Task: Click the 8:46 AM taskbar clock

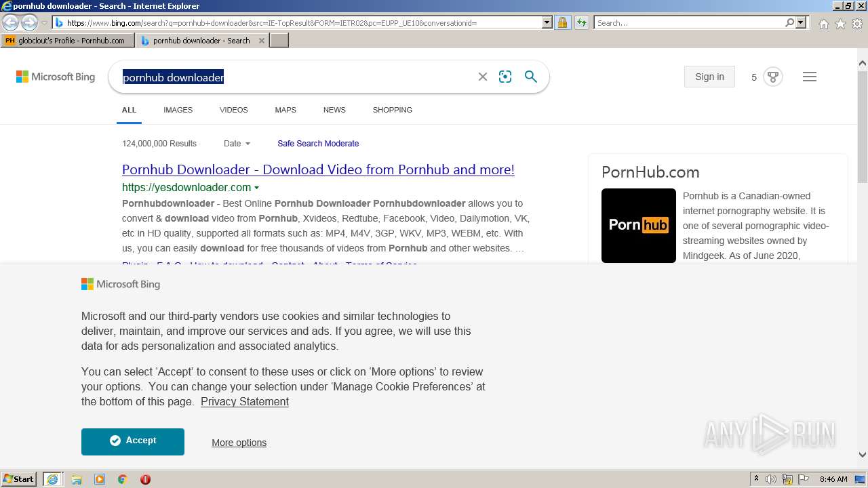Action: [833, 479]
